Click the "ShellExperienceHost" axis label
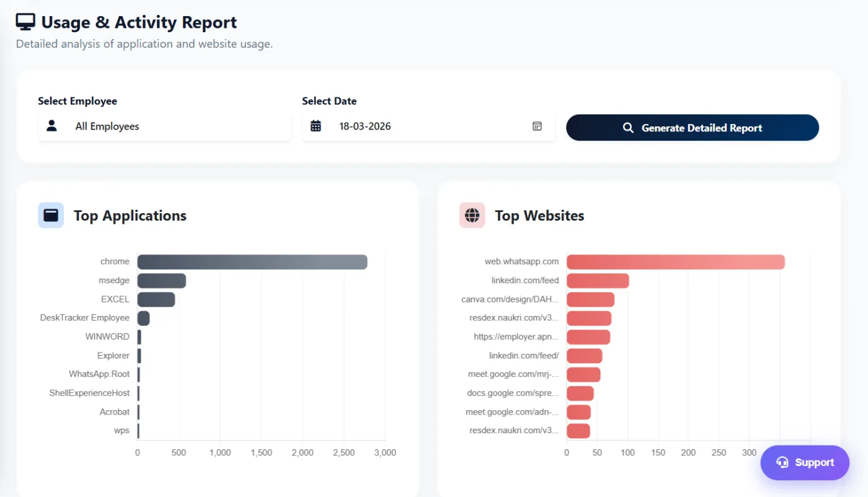The width and height of the screenshot is (868, 497). click(90, 393)
